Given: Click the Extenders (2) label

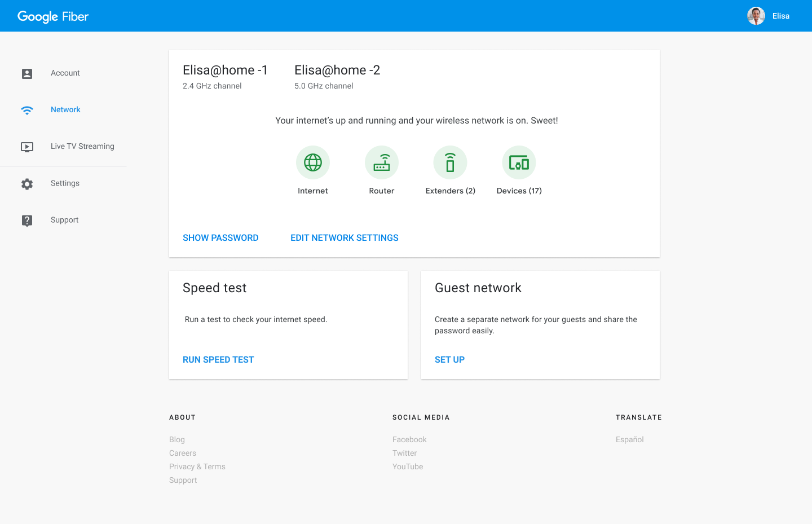Looking at the screenshot, I should [x=451, y=191].
